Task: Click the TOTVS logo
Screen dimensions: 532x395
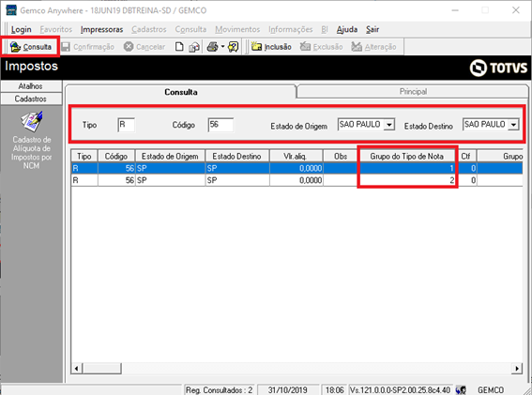Action: click(x=498, y=68)
